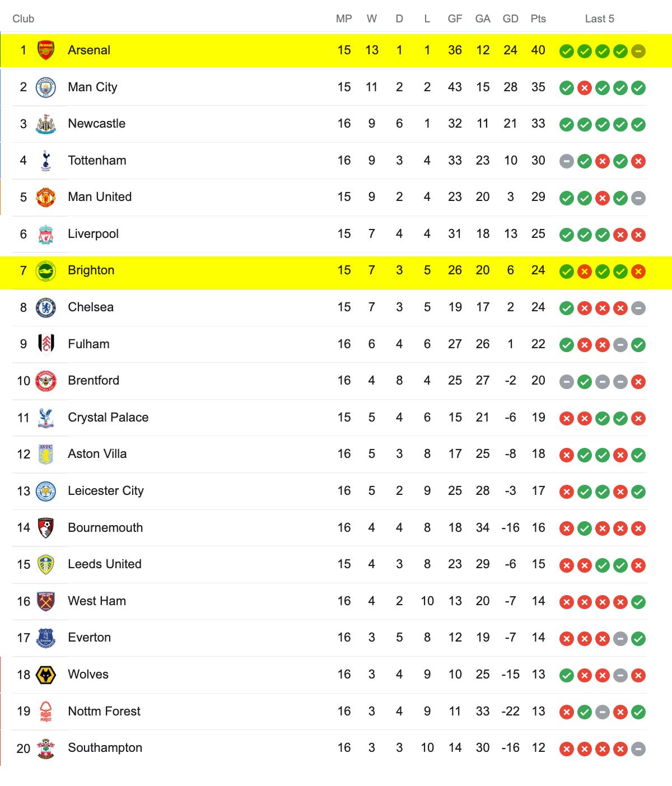
Task: Click the Nottm Forest team name
Action: point(104,712)
